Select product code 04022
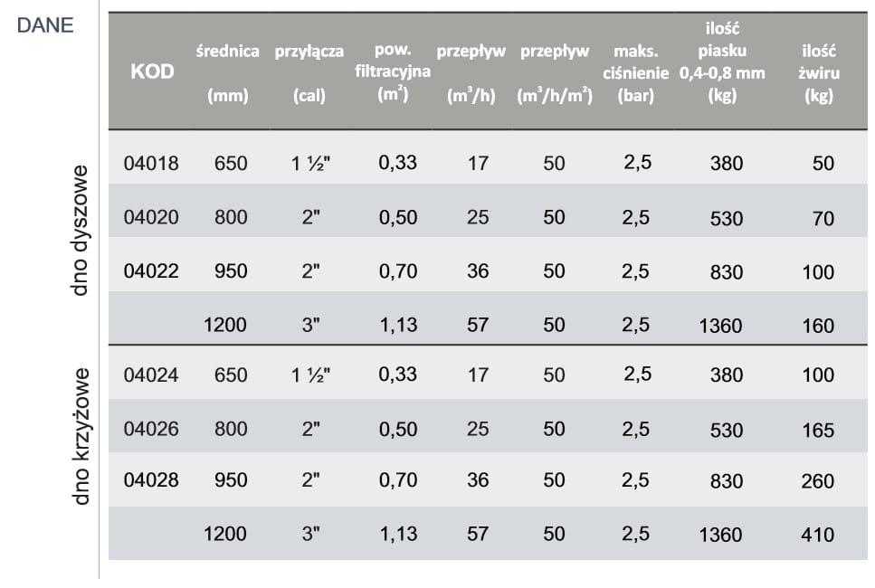Viewport: 875px width, 588px height. (x=151, y=271)
